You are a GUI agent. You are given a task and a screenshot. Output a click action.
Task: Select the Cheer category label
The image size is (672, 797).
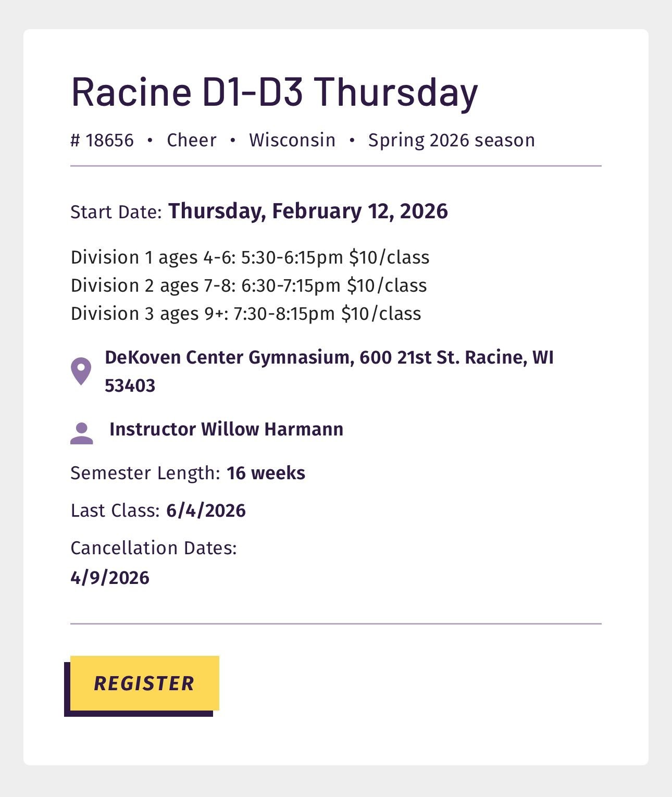point(191,140)
